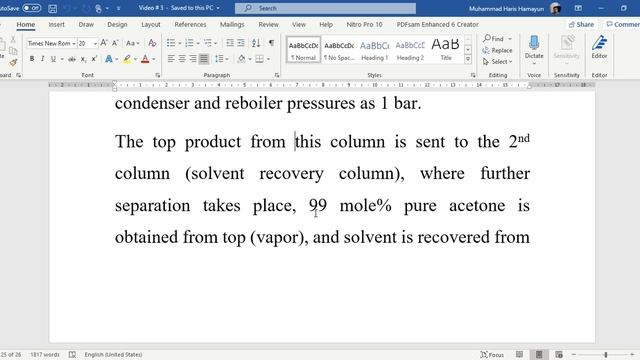The height and width of the screenshot is (360, 640).
Task: Switch to the Design tab
Action: pos(117,24)
